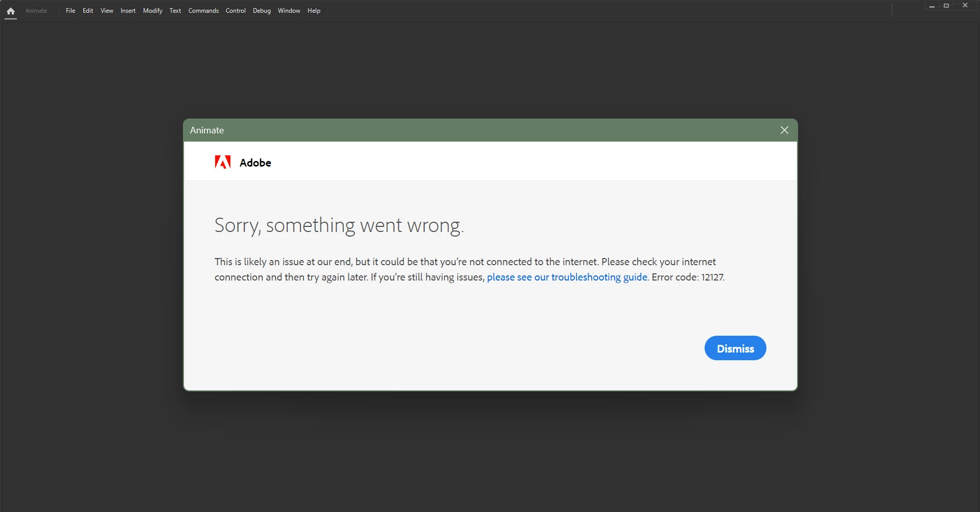980x512 pixels.
Task: Open the Insert menu
Action: [x=128, y=11]
